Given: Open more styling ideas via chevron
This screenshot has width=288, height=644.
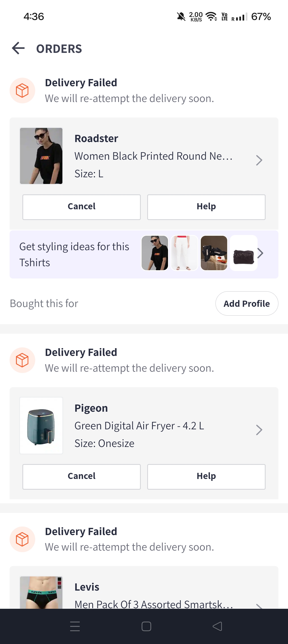Looking at the screenshot, I should [x=261, y=253].
